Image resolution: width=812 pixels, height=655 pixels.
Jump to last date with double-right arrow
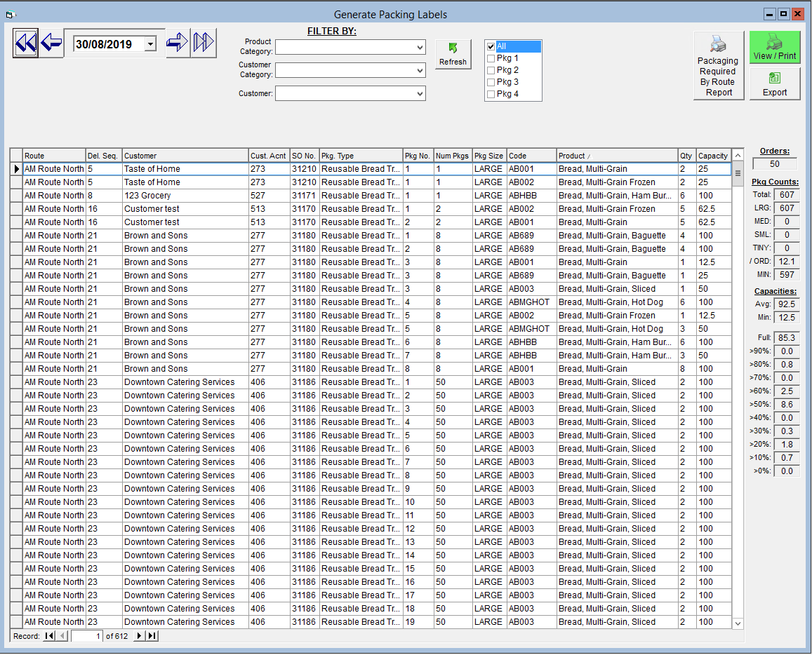(204, 43)
